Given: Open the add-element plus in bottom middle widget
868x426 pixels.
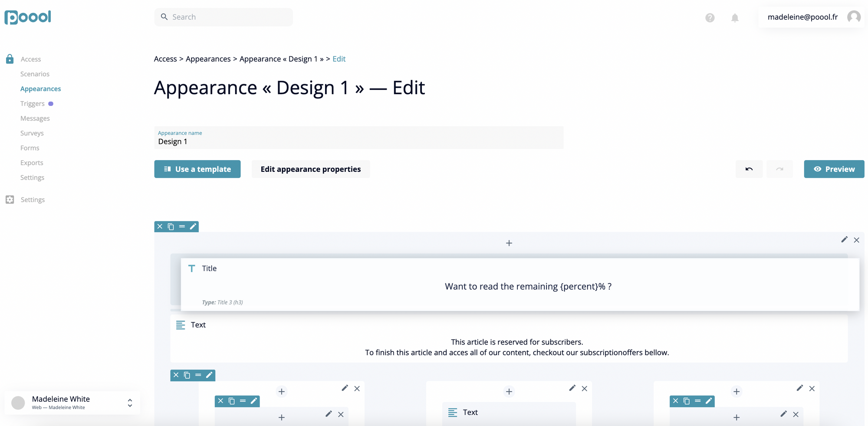Looking at the screenshot, I should 509,391.
